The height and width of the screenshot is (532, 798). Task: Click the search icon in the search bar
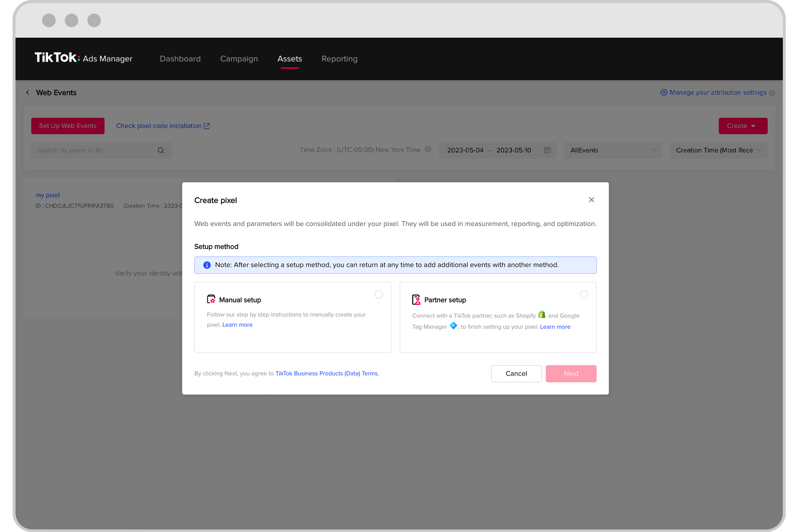click(161, 150)
